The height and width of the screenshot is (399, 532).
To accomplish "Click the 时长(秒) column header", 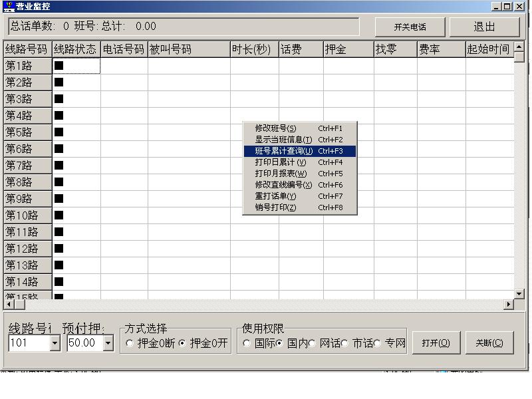I will click(x=253, y=49).
